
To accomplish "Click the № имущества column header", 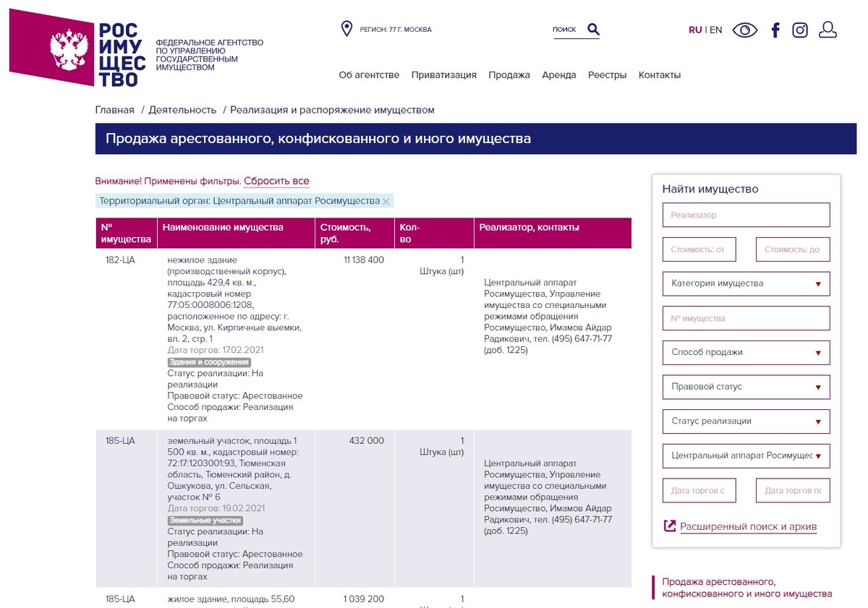I will [126, 233].
